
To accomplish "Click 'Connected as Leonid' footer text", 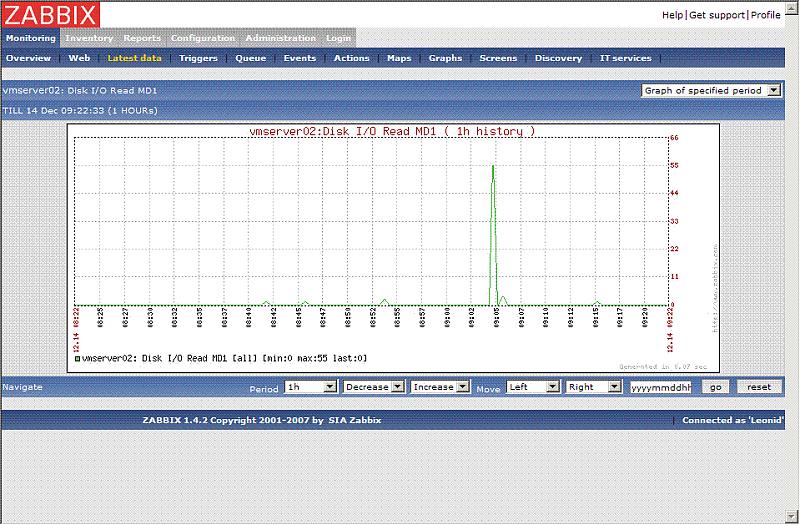I will tap(733, 420).
